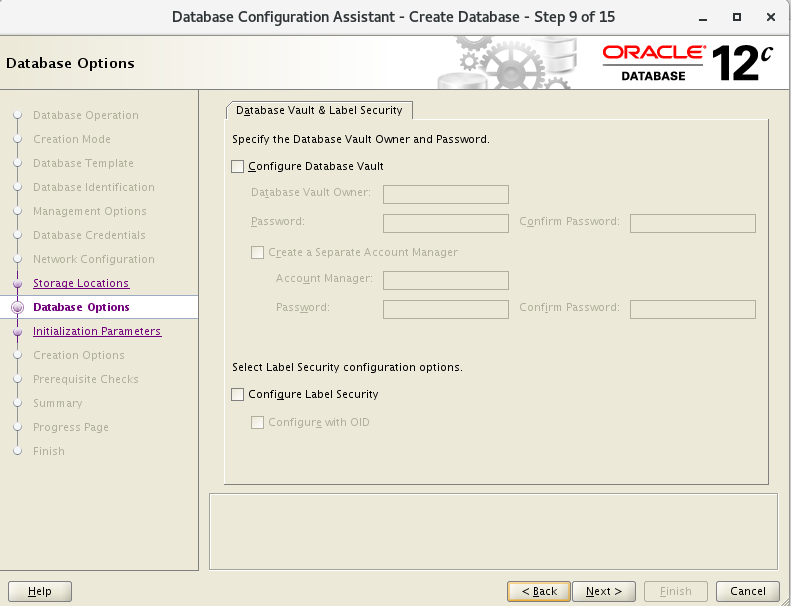Click the Storage Locations step bullet icon
791x606 pixels.
[x=17, y=284]
